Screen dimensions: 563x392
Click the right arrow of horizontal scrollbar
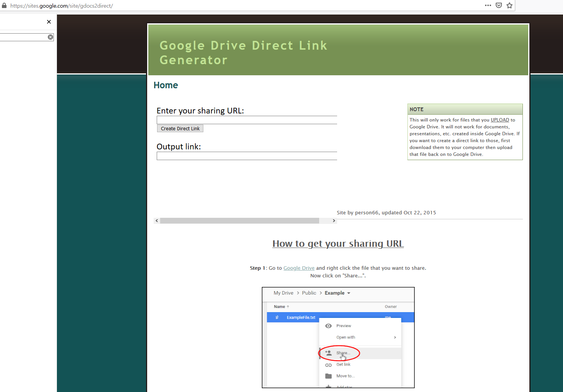coord(334,221)
